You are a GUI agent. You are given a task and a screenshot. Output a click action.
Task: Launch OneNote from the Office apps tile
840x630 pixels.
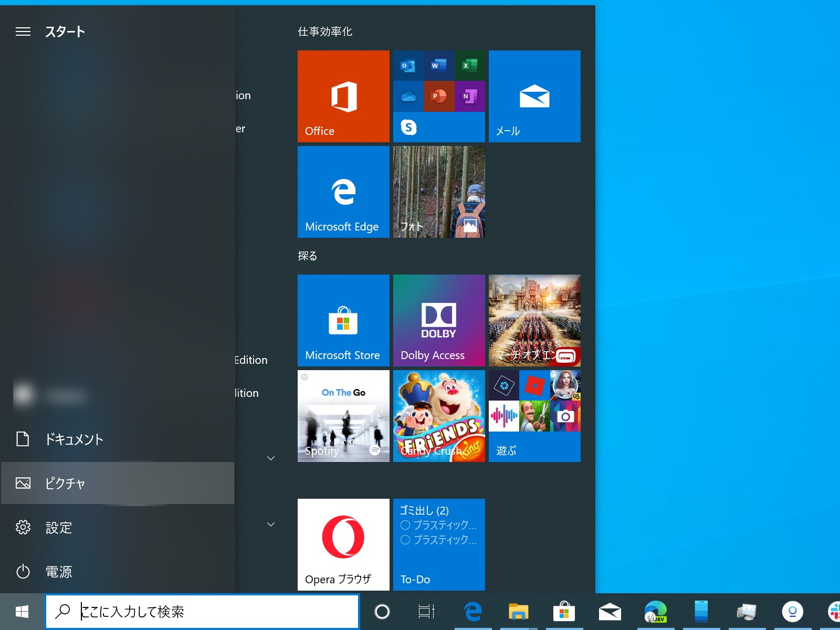click(x=469, y=97)
